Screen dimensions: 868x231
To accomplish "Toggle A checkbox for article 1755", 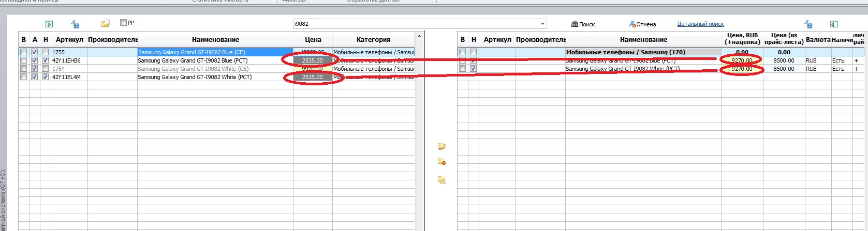I will click(x=34, y=52).
